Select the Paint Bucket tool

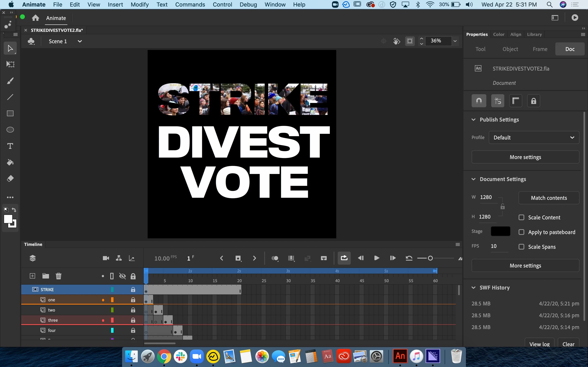pos(10,162)
